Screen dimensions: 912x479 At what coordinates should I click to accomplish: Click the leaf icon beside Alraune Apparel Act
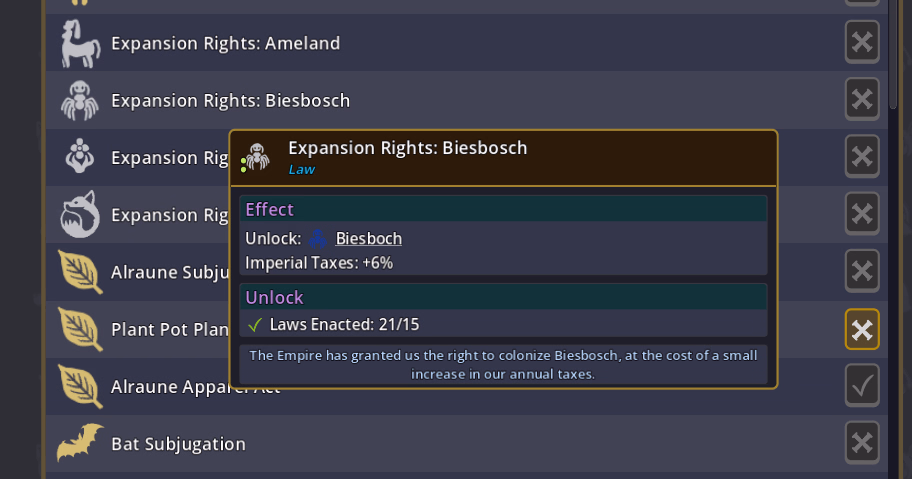click(80, 386)
